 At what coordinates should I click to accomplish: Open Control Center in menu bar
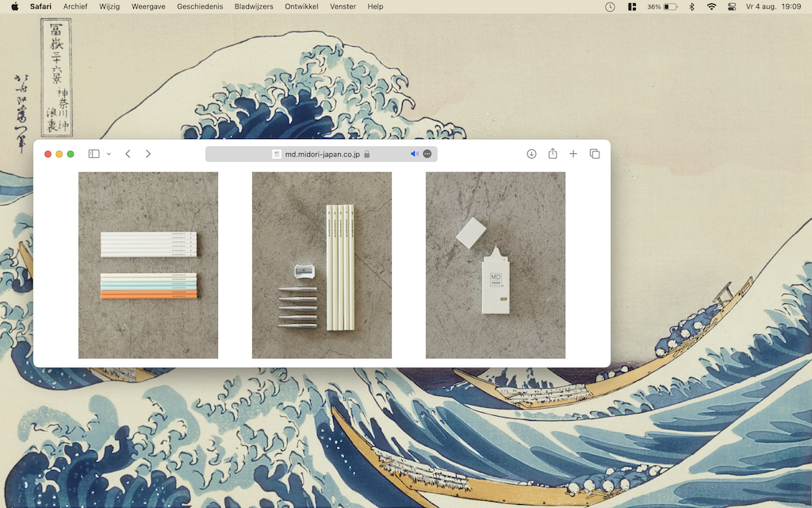click(x=732, y=6)
